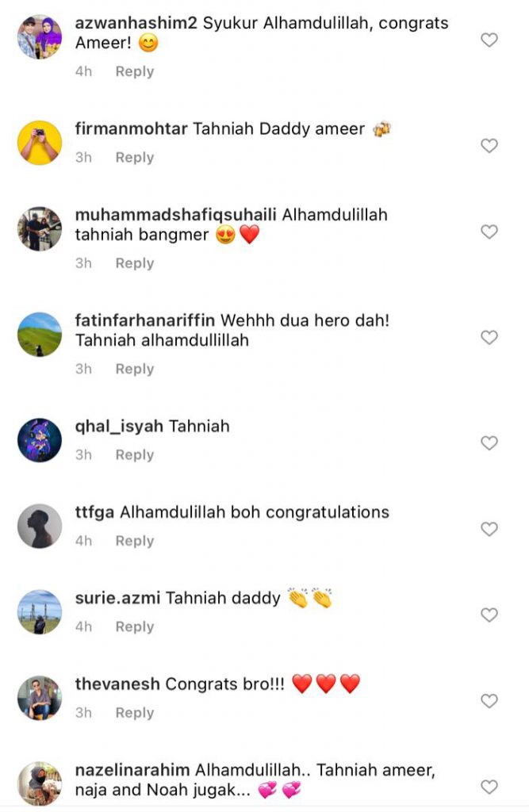Like qhal_isyah's Tahniah comment
The height and width of the screenshot is (812, 529).
[489, 442]
